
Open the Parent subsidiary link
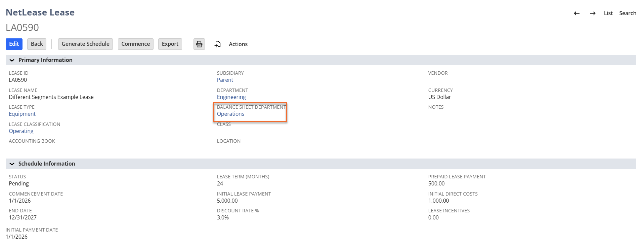coord(225,80)
